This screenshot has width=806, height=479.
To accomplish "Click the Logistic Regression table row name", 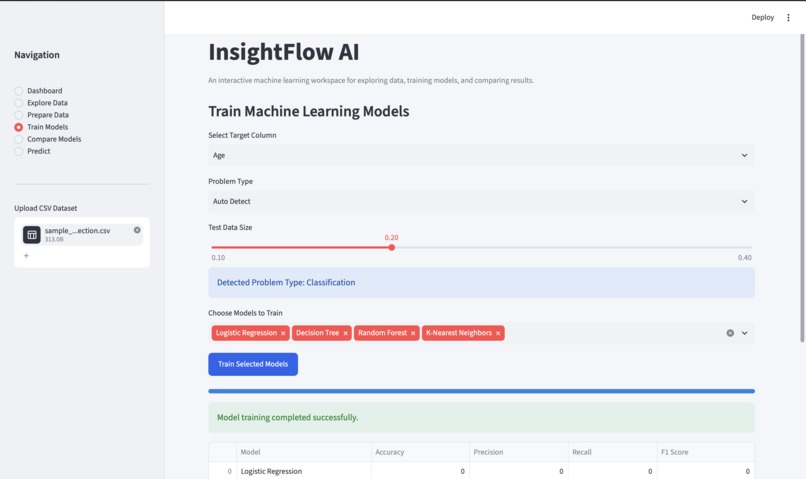I will pyautogui.click(x=271, y=471).
